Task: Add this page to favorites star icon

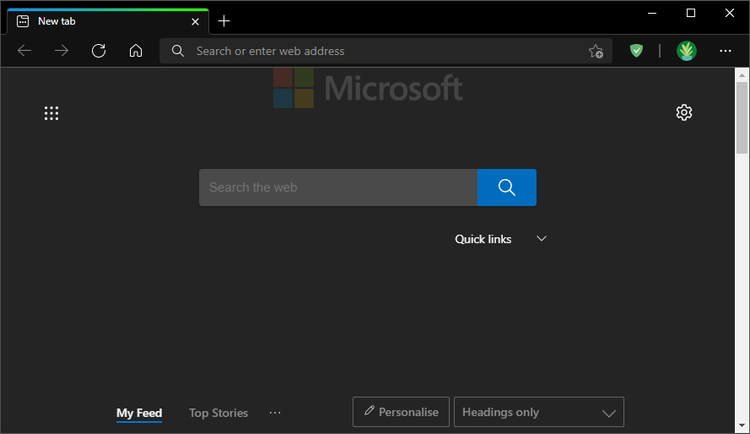Action: 596,51
